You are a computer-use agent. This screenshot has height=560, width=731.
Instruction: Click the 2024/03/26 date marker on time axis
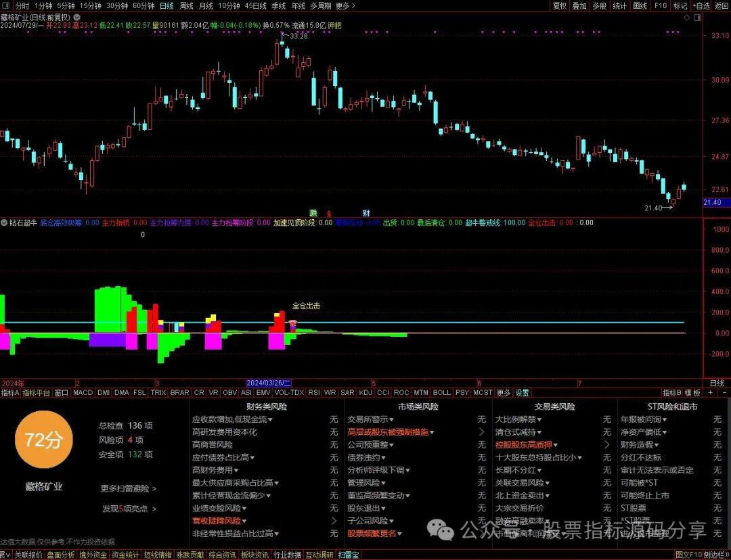[x=269, y=383]
